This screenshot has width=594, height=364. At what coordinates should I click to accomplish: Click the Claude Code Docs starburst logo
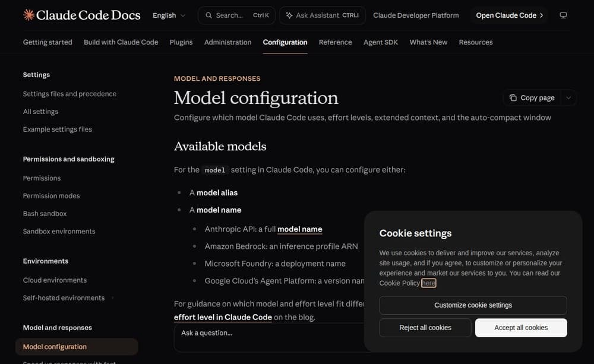29,15
